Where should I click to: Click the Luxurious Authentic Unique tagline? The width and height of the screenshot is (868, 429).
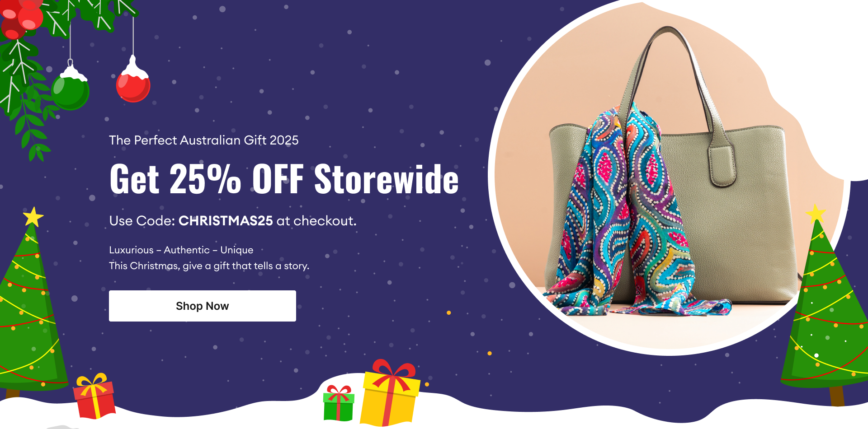(x=181, y=250)
